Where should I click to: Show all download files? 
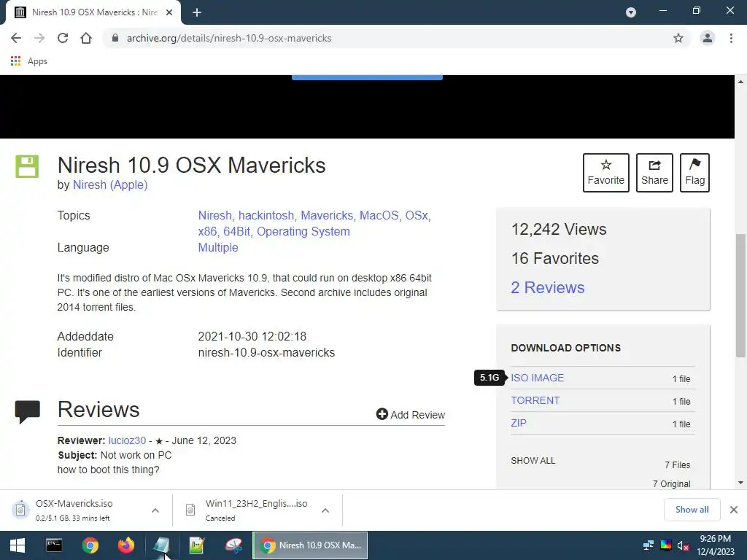point(533,461)
